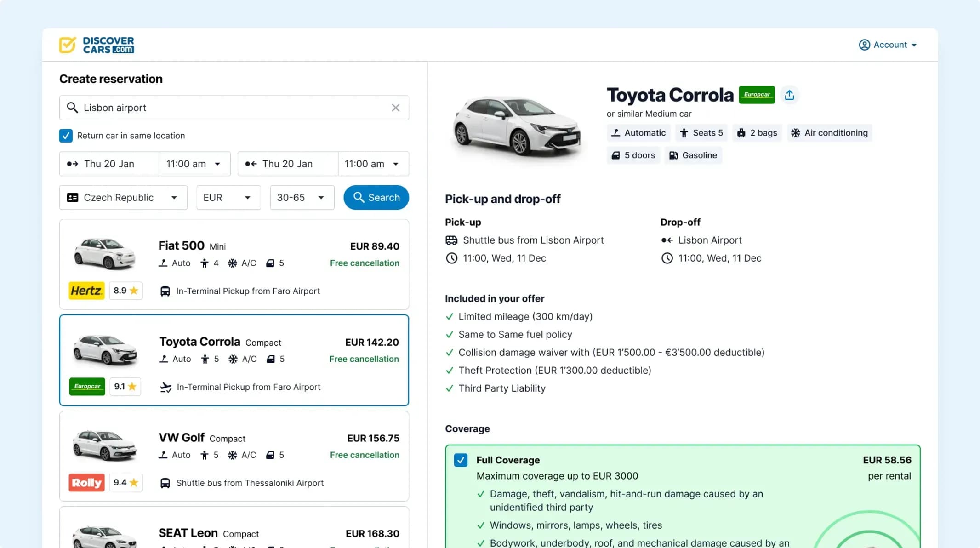980x548 pixels.
Task: Open the EUR currency dropdown
Action: click(x=228, y=197)
